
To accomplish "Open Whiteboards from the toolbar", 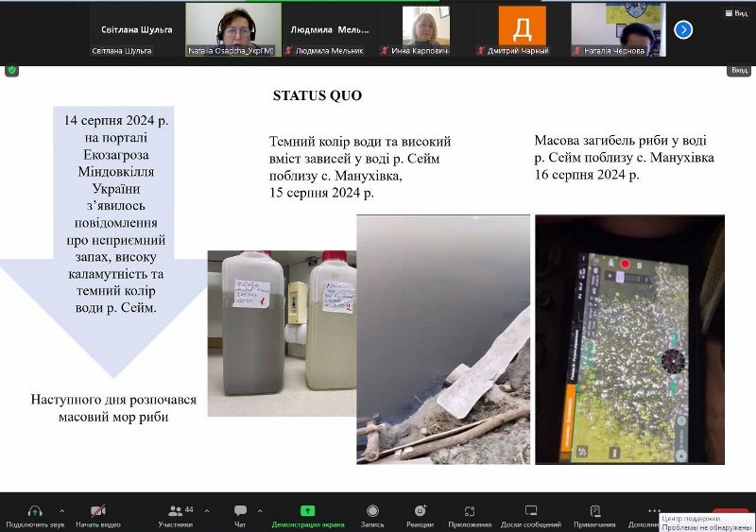I will [x=531, y=511].
